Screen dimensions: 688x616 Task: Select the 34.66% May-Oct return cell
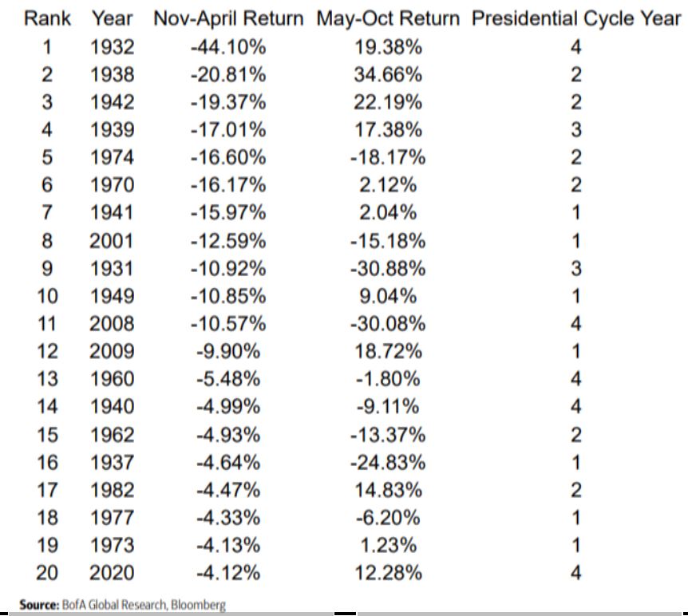point(388,75)
